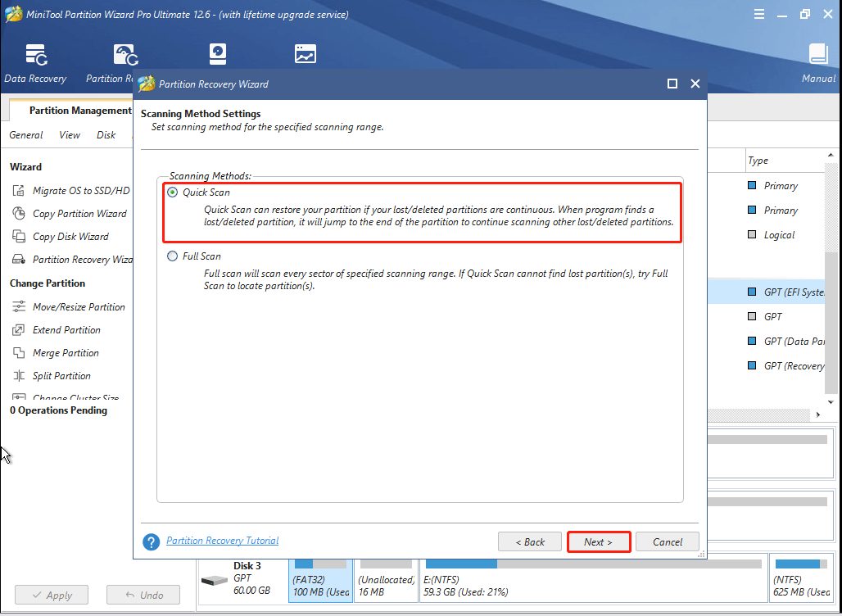Click the Migrate OS to SSD/HD icon
The image size is (842, 616).
[20, 191]
